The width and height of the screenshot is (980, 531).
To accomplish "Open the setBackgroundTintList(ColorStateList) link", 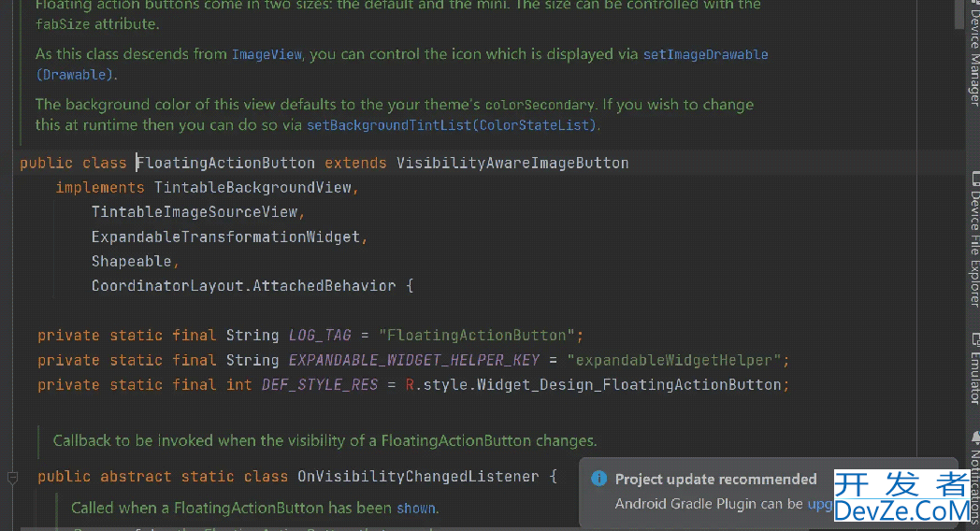I will [452, 125].
